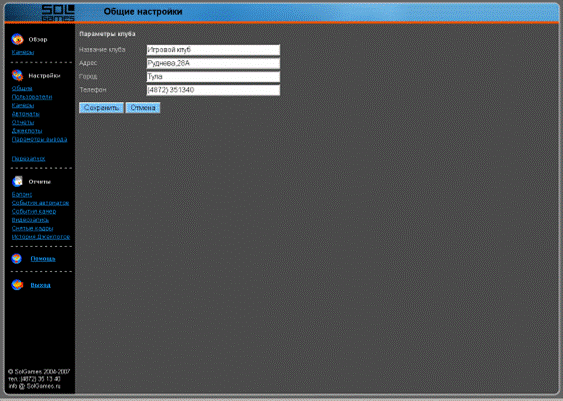Click the Помощь question mark icon

[x=17, y=258]
